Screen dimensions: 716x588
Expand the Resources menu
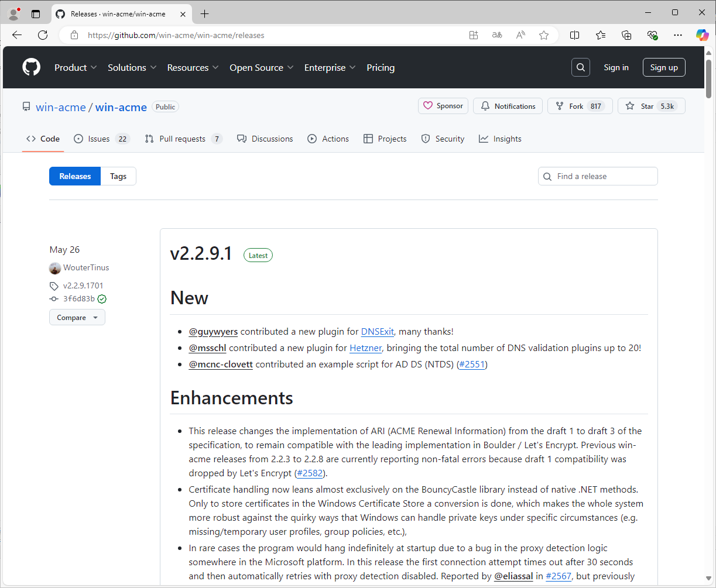point(193,68)
